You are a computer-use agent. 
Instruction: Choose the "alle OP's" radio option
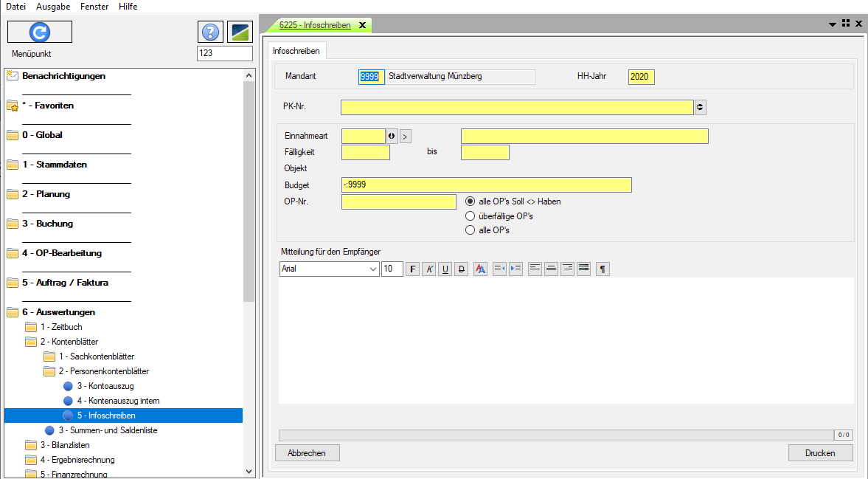pyautogui.click(x=470, y=230)
